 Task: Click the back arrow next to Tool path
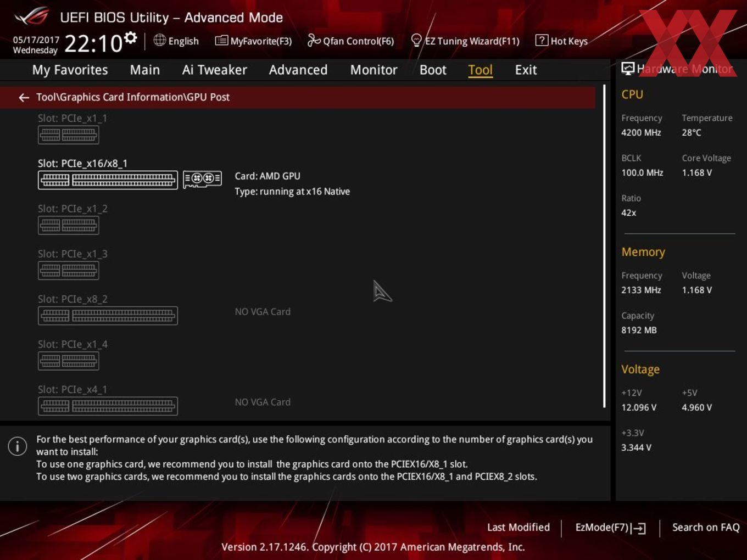click(x=24, y=97)
